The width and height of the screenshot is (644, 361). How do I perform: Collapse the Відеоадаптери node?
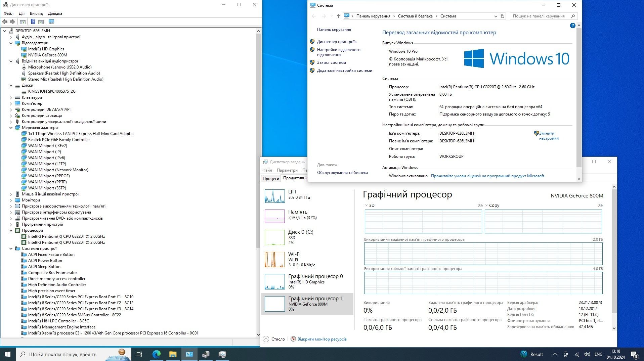point(11,43)
